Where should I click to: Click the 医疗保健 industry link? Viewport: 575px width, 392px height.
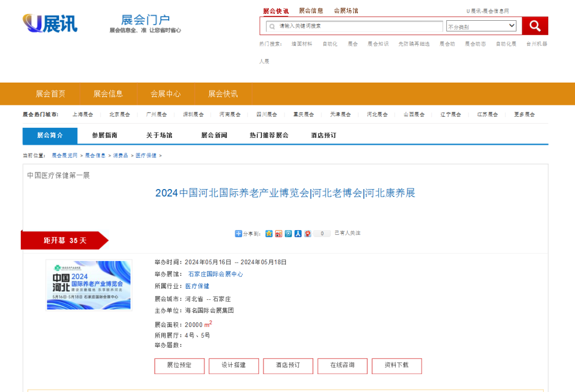coord(197,286)
